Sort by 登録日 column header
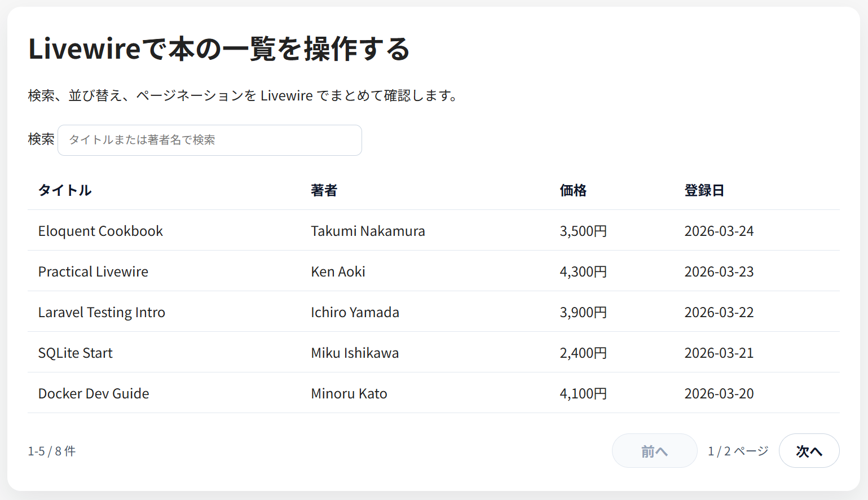868x500 pixels. pos(704,190)
